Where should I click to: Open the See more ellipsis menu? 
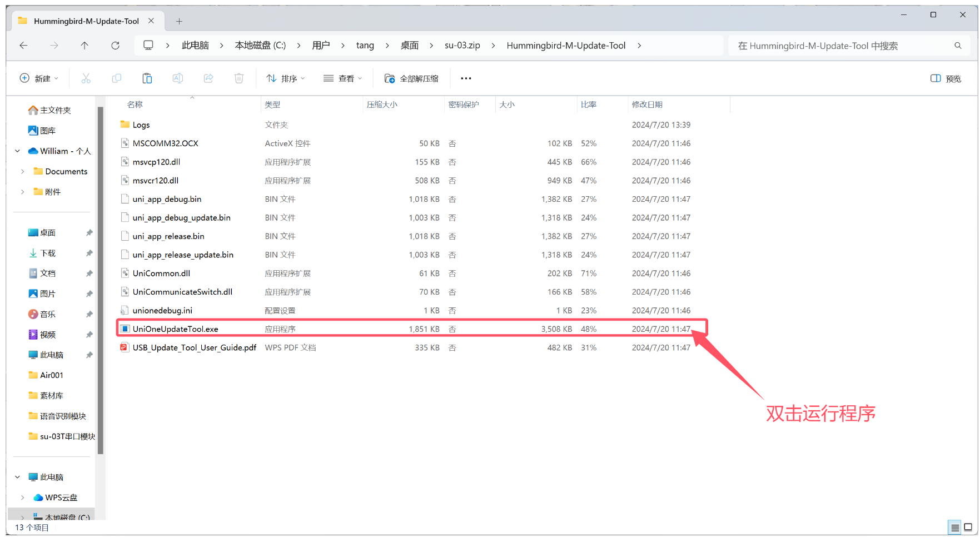[466, 78]
